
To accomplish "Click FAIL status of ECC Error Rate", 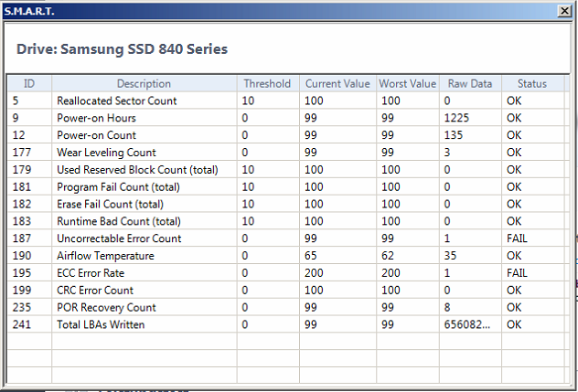I will [517, 273].
